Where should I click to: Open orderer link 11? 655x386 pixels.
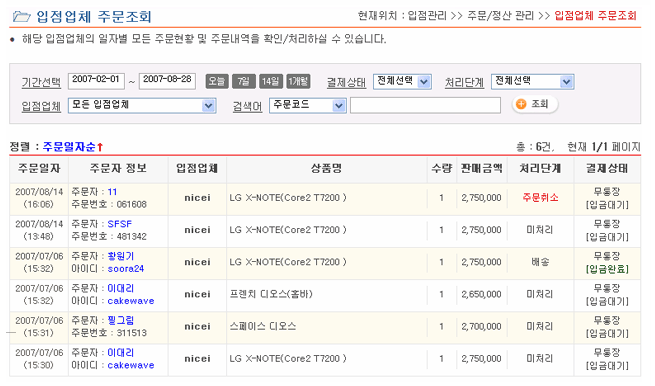(112, 192)
